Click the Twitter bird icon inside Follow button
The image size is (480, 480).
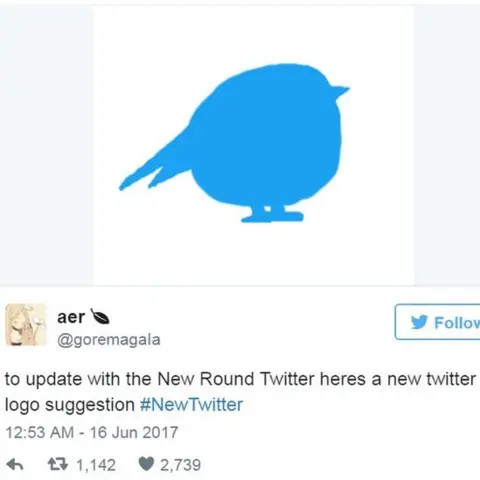tap(419, 322)
